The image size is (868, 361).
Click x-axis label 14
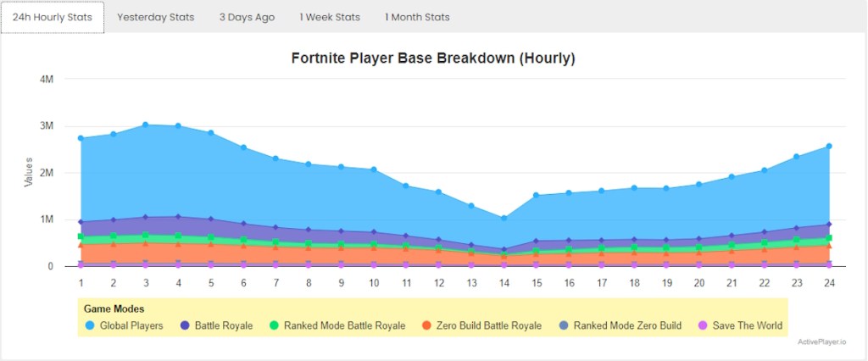coord(504,283)
